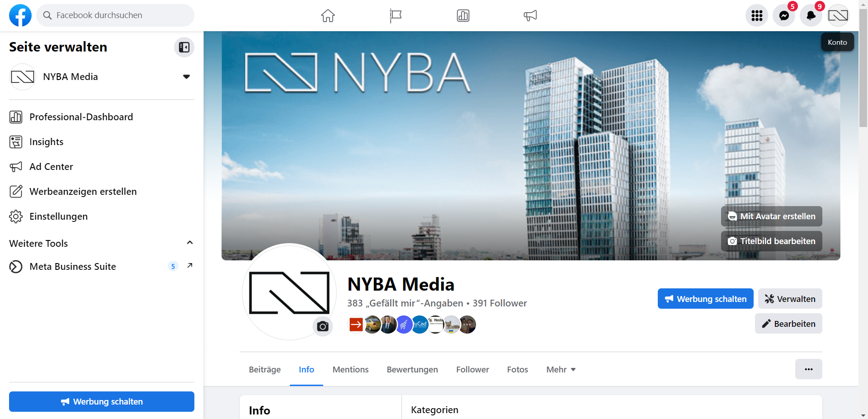The image size is (868, 419).
Task: Switch to the Follower tab
Action: pyautogui.click(x=472, y=370)
